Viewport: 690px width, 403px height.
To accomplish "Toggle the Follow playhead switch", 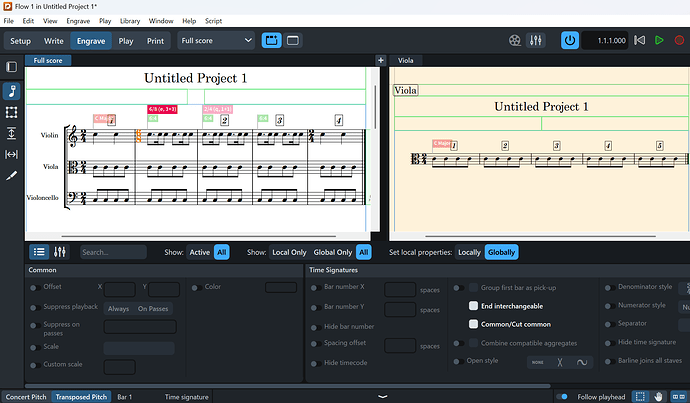I will coord(562,396).
